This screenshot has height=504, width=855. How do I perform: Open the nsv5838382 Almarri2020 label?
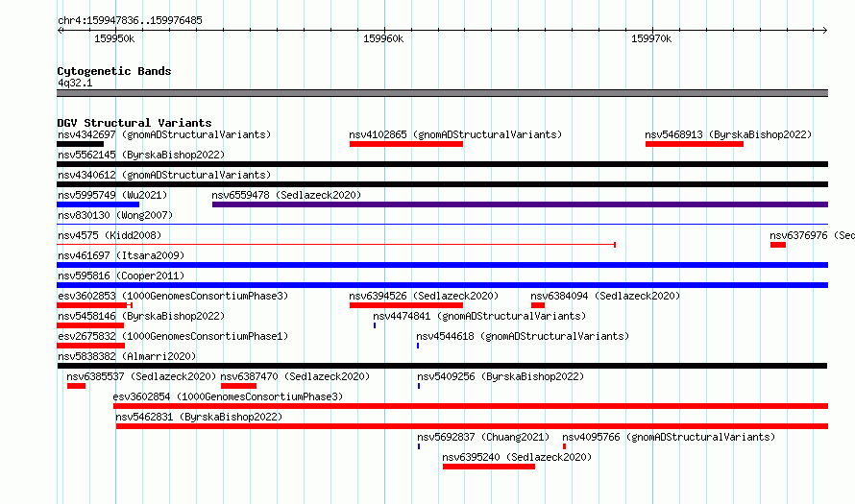click(127, 356)
